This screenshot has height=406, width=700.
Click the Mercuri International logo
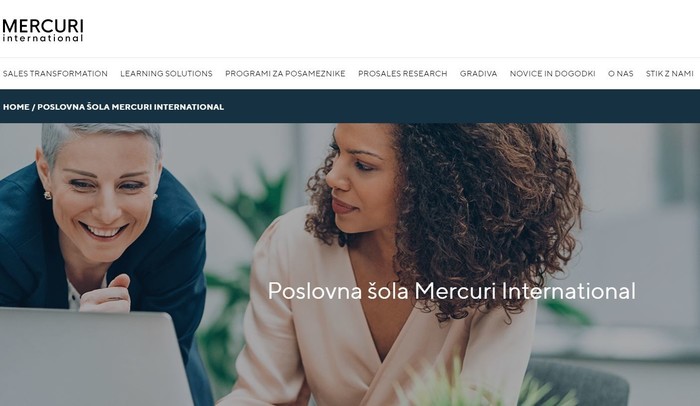(x=43, y=31)
